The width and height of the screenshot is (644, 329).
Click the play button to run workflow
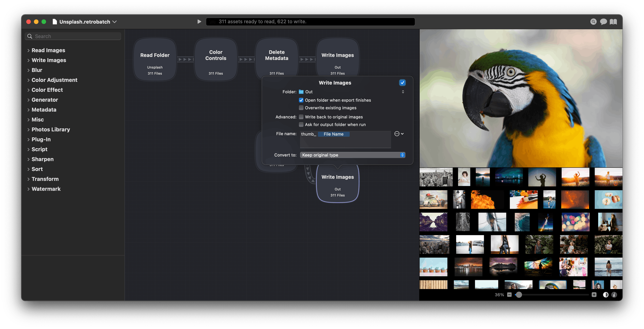(199, 21)
